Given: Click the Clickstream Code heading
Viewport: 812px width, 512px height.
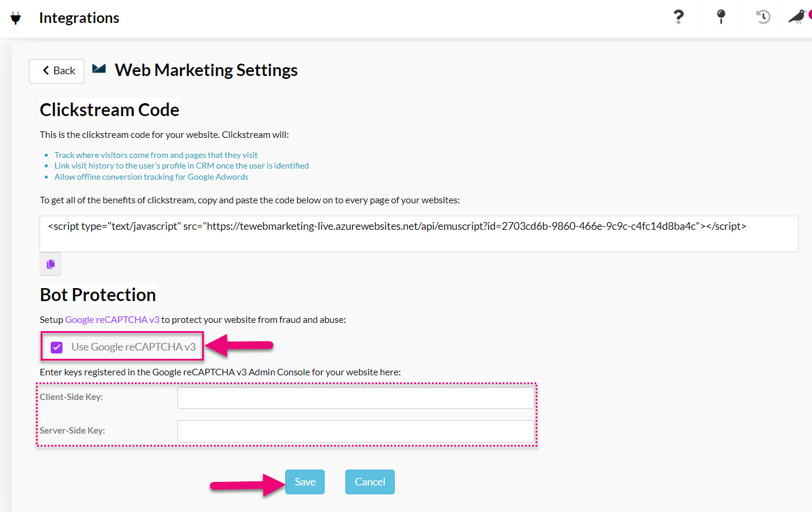Looking at the screenshot, I should point(110,110).
